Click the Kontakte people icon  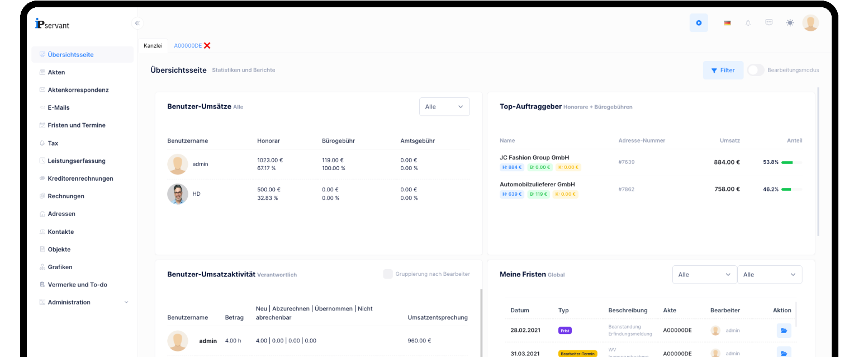pyautogui.click(x=42, y=232)
